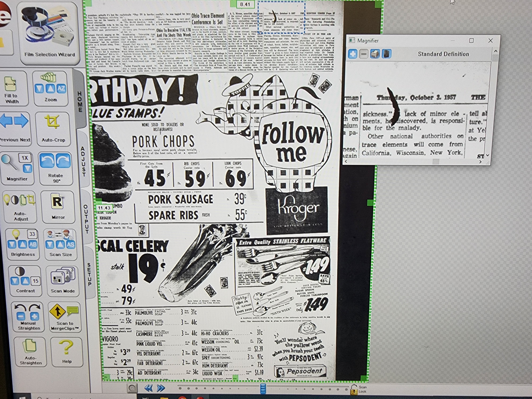Screen dimensions: 532x399
Task: Toggle automatic brightness AB button
Action: pos(33,245)
